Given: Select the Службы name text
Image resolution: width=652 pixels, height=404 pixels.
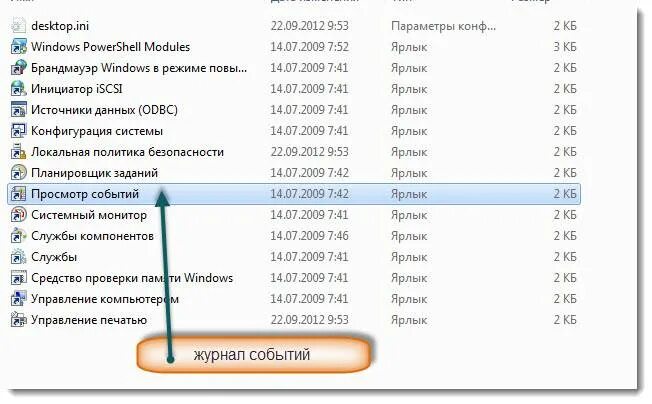Looking at the screenshot, I should click(54, 256).
